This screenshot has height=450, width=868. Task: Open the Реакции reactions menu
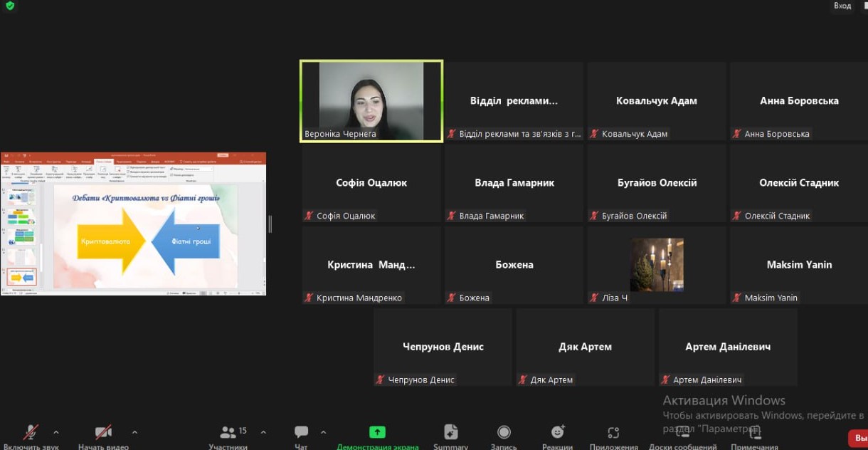click(x=557, y=433)
